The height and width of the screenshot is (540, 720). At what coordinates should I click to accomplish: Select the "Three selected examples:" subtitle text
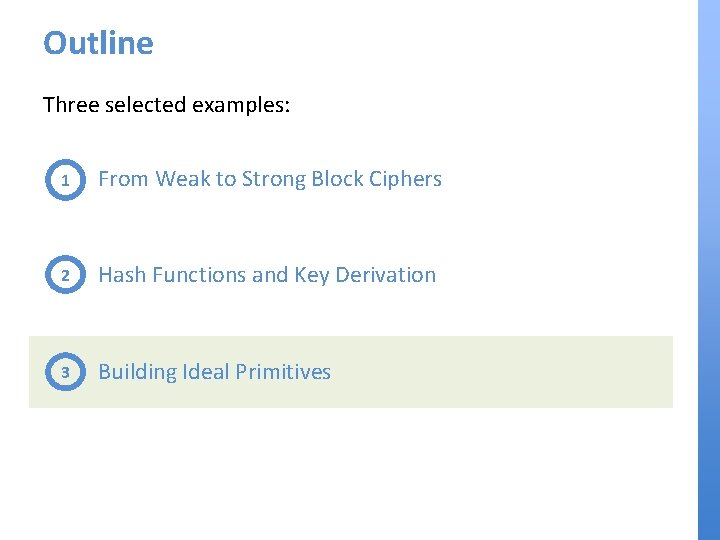tap(166, 105)
